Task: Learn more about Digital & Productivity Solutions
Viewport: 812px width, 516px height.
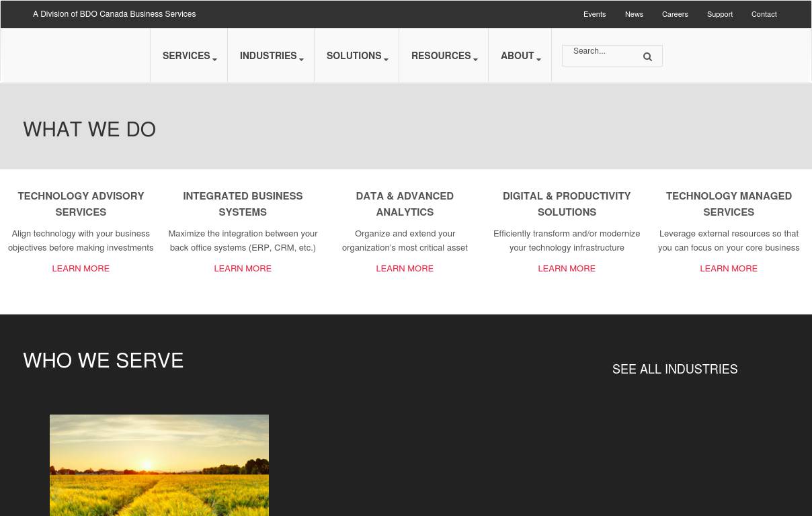Action: 567,269
